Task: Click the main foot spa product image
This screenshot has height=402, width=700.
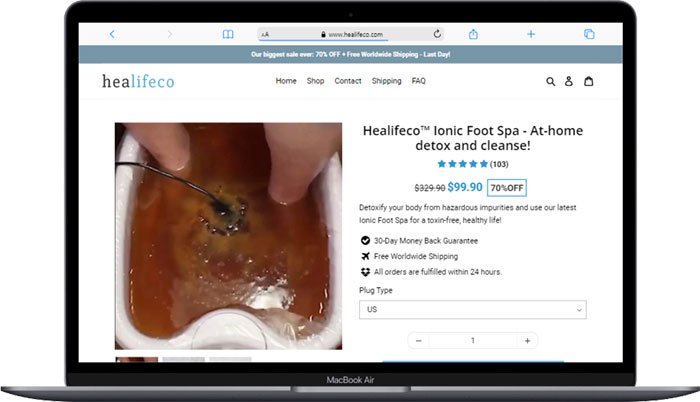Action: click(x=229, y=236)
